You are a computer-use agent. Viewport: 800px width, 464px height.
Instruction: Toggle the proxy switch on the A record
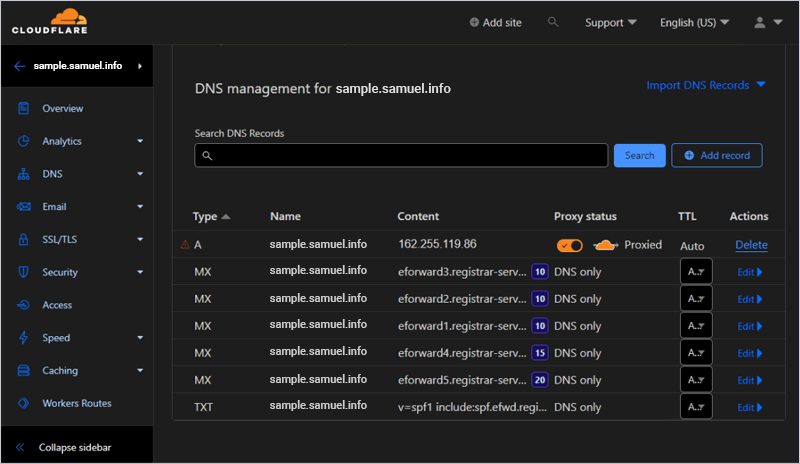click(570, 246)
